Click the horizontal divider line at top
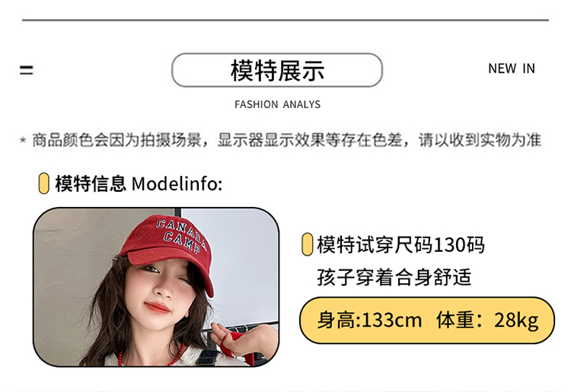Screen dimensions: 571x392 click(285, 21)
